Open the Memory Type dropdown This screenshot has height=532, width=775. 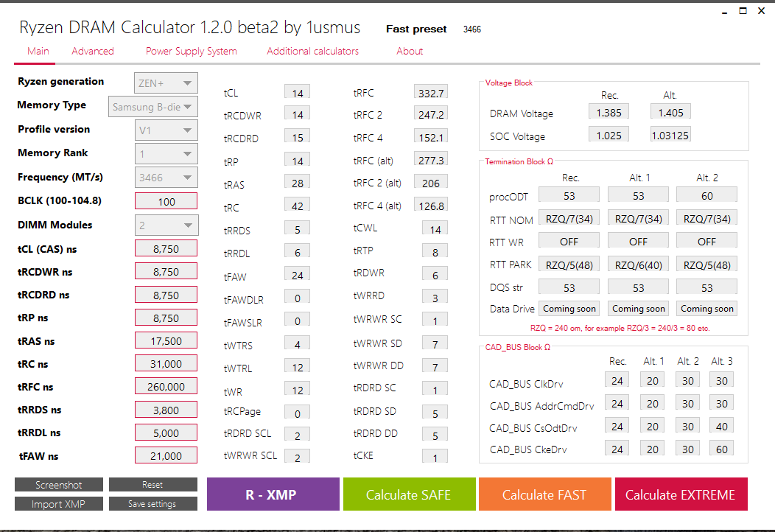[x=153, y=107]
